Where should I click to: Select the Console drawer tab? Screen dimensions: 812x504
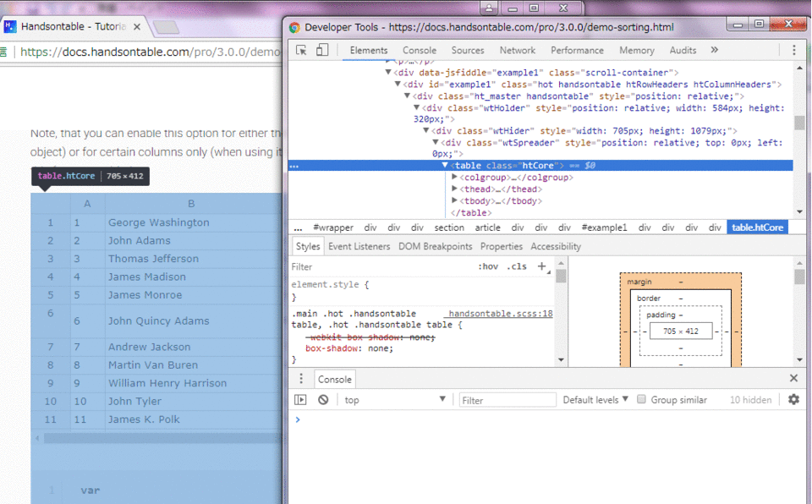click(335, 379)
